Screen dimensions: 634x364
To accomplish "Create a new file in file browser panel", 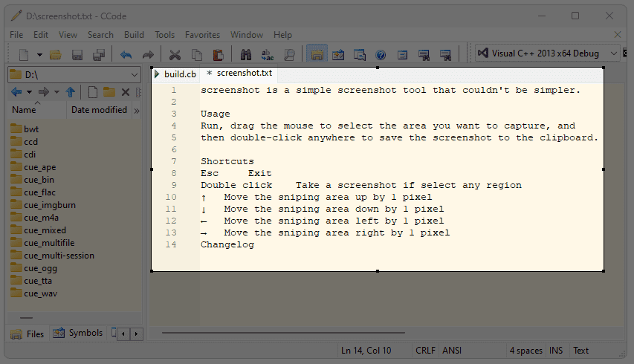I will coord(93,92).
